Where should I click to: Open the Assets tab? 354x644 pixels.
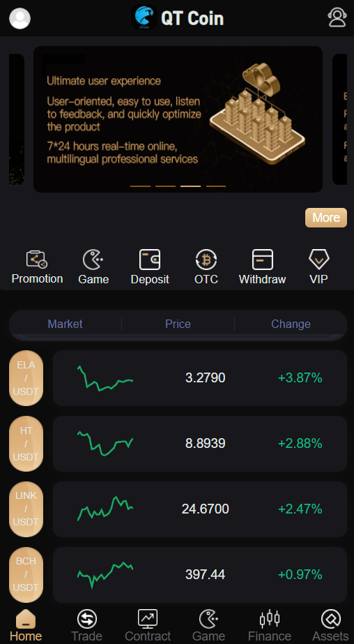click(x=330, y=626)
